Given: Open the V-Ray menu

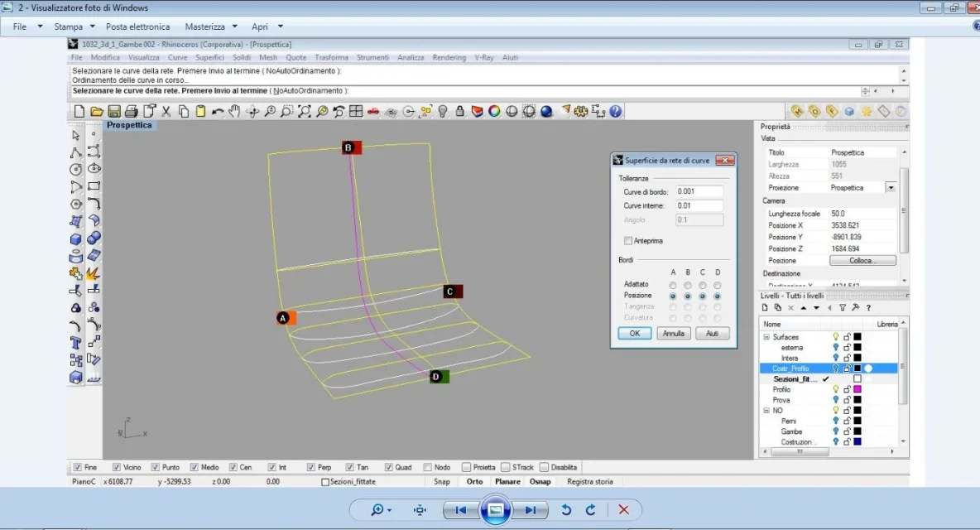Looking at the screenshot, I should (x=483, y=57).
